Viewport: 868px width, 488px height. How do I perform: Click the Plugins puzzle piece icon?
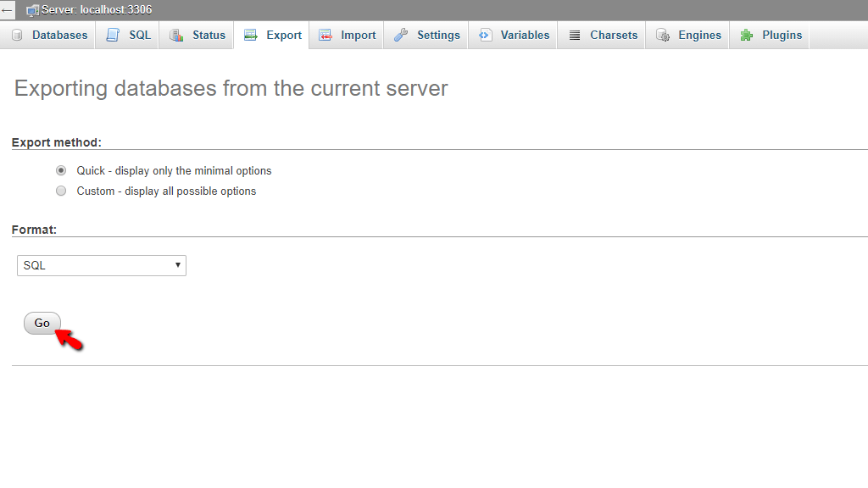747,36
